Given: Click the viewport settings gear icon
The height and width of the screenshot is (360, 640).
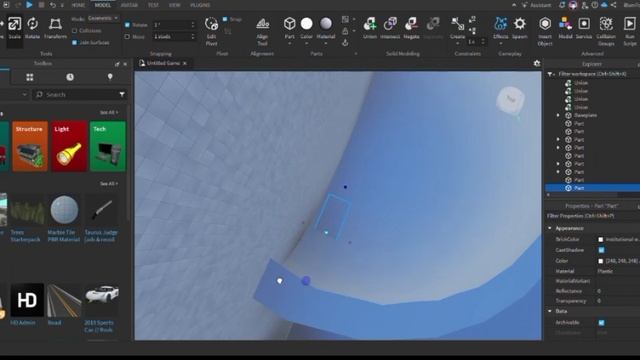Looking at the screenshot, I should click(537, 63).
